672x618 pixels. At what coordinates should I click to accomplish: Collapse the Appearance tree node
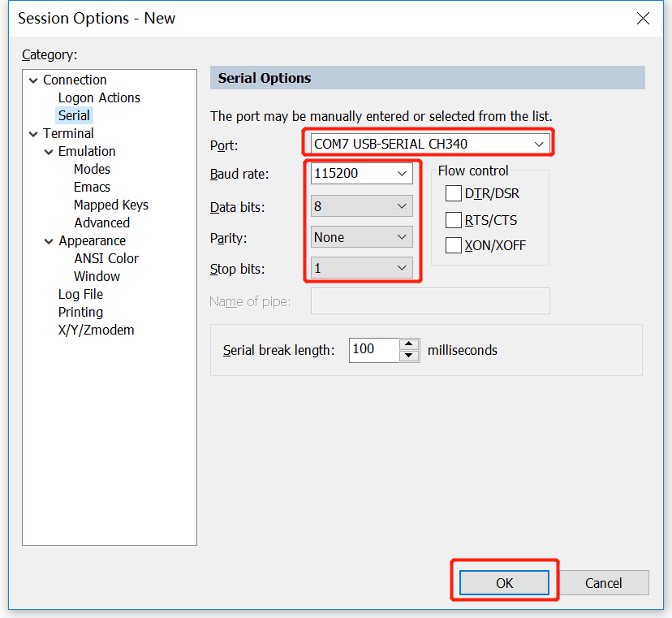coord(49,240)
